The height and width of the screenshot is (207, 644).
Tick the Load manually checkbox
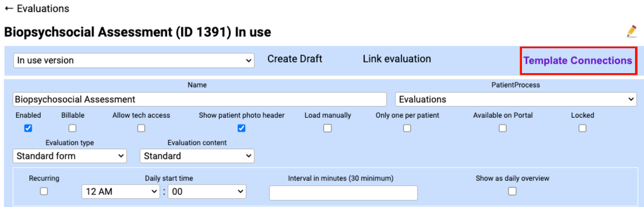point(328,128)
